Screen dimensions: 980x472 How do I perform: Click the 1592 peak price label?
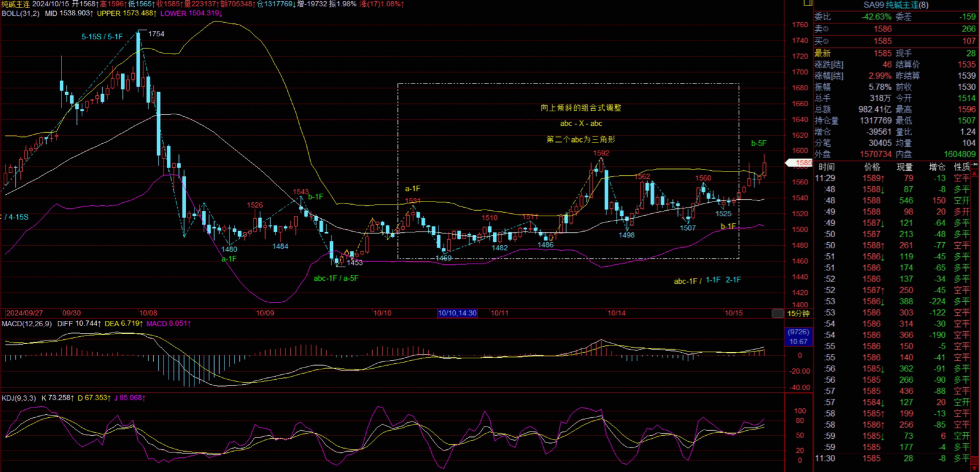[601, 153]
